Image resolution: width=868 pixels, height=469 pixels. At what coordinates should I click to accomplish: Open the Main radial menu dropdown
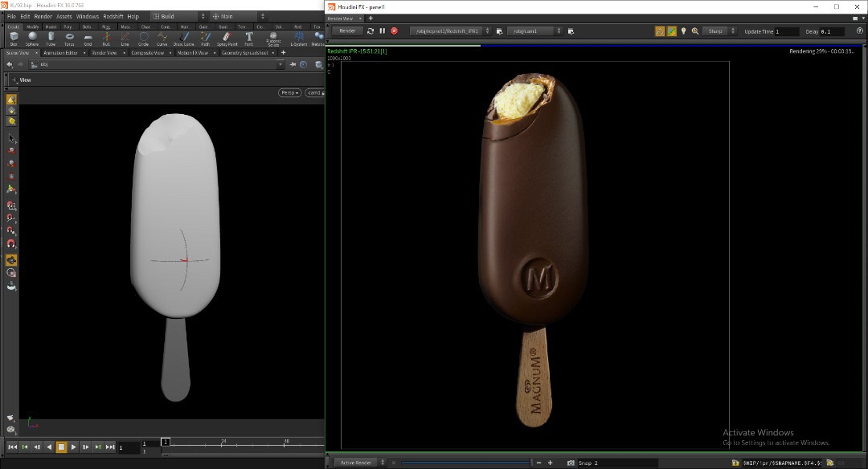point(239,17)
